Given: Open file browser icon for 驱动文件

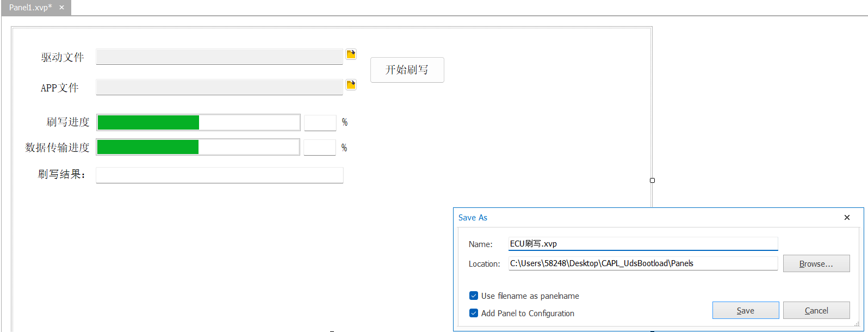Looking at the screenshot, I should click(351, 54).
